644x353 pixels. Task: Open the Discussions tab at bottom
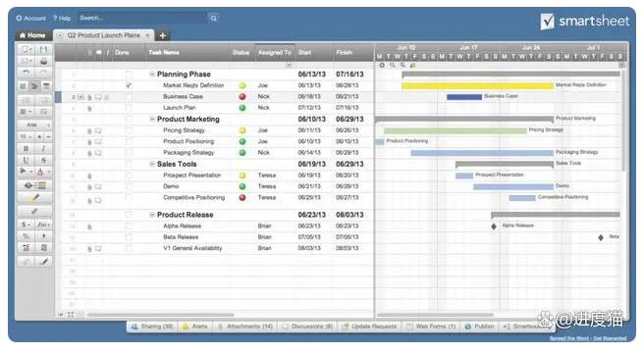click(307, 327)
